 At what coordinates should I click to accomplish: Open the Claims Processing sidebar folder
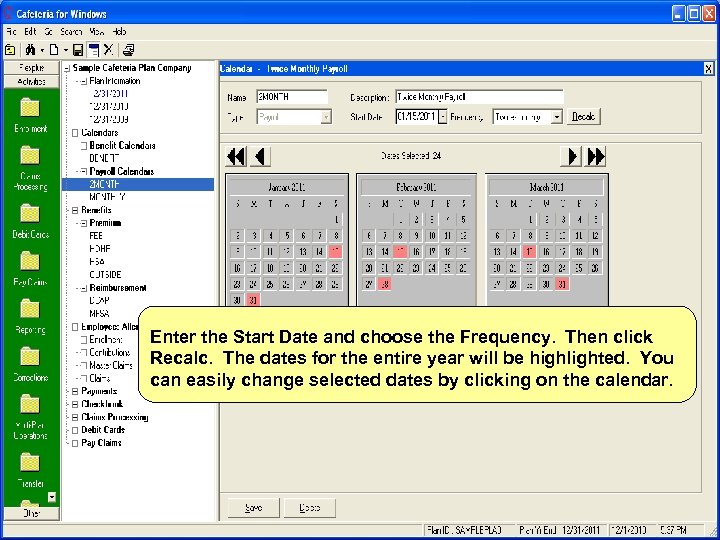tap(30, 155)
